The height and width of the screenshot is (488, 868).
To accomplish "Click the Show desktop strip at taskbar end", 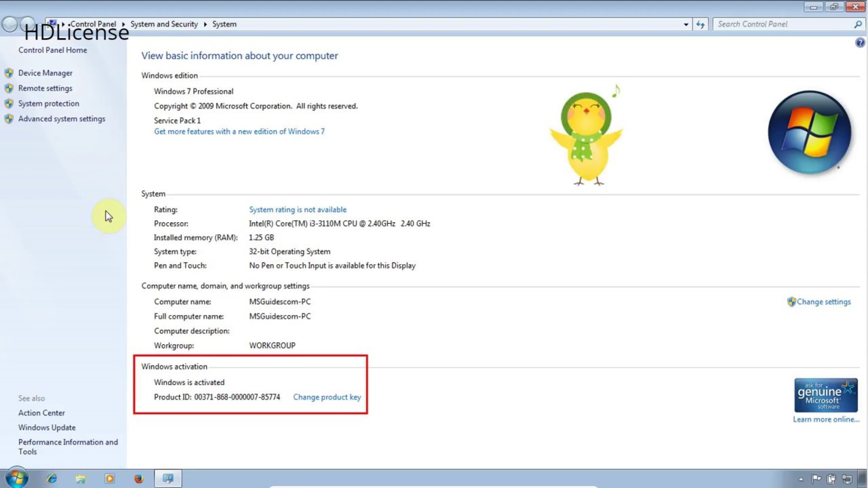I will [x=863, y=478].
